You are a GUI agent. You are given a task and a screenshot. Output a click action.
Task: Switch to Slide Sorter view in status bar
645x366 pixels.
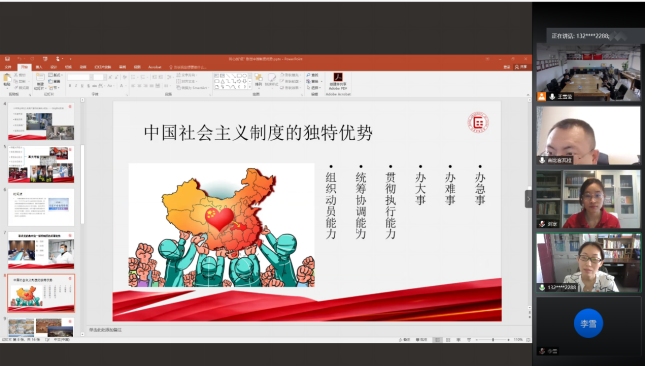click(448, 340)
